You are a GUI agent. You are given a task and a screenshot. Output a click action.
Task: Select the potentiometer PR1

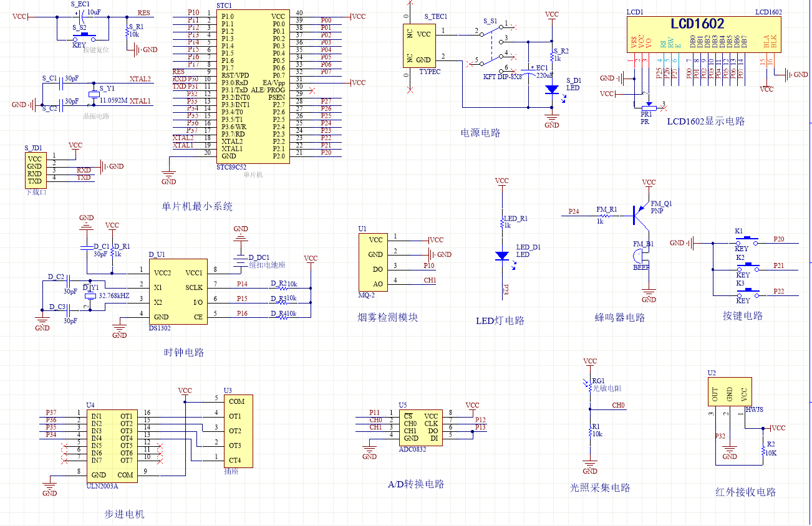[649, 107]
